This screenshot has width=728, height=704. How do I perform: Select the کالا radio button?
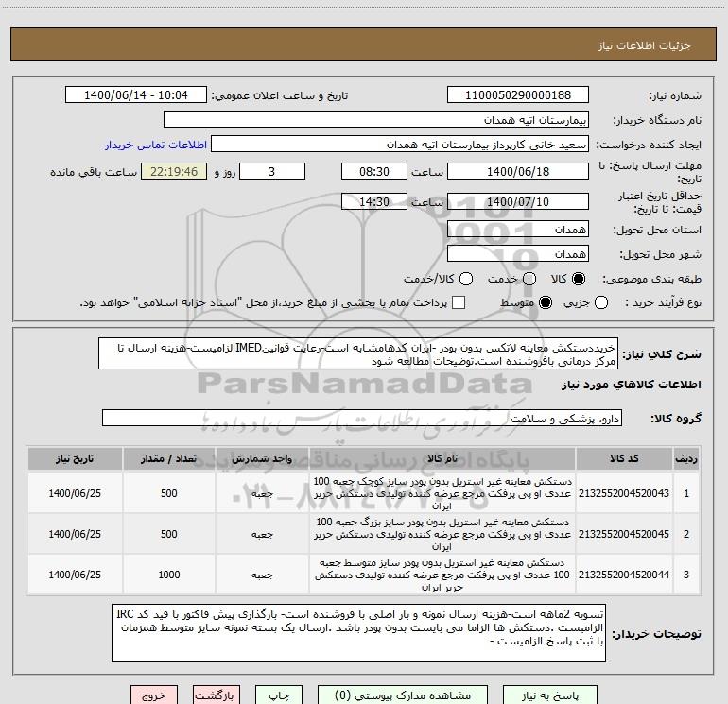[x=579, y=279]
